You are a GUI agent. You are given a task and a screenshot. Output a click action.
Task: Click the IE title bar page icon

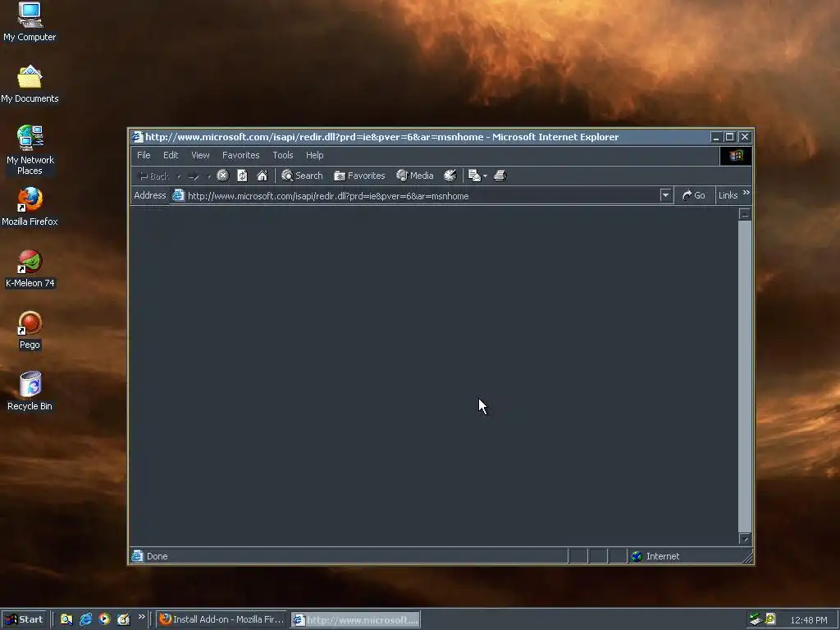tap(138, 137)
